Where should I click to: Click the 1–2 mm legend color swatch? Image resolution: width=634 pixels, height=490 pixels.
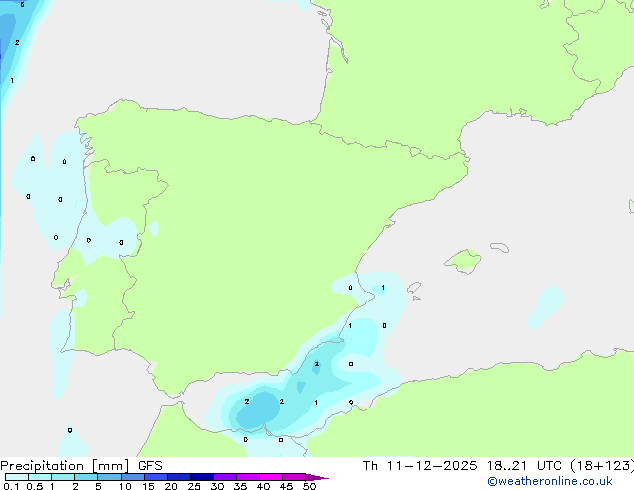(63, 477)
